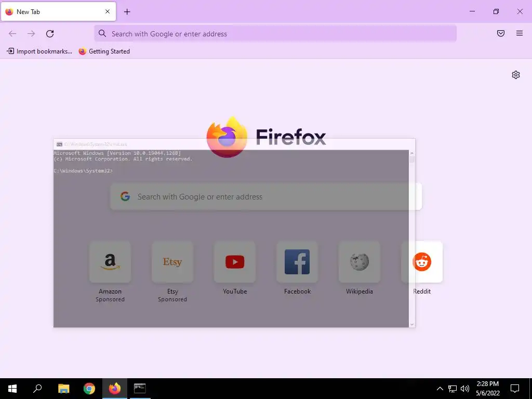
Task: Switch to Firefox taskbar icon
Action: click(115, 389)
